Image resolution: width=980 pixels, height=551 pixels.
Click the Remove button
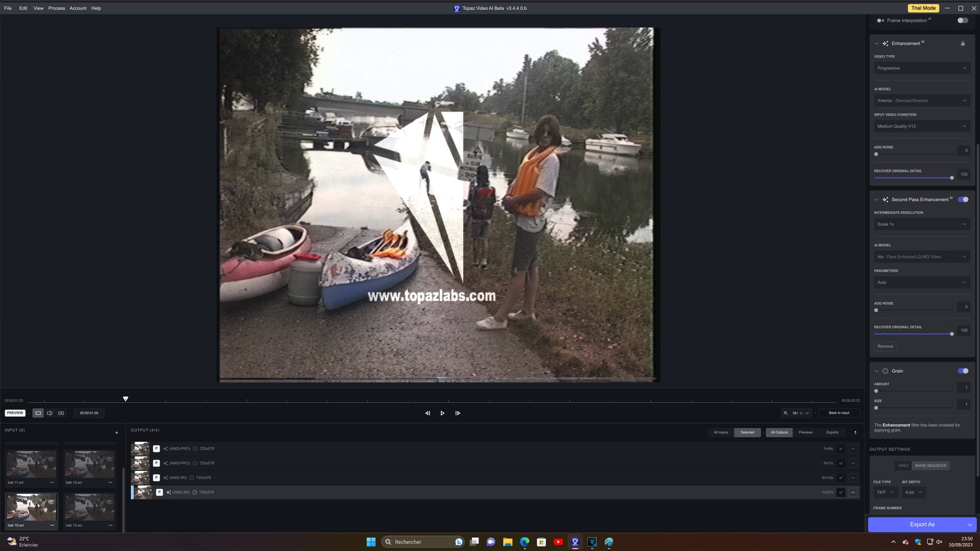[885, 346]
